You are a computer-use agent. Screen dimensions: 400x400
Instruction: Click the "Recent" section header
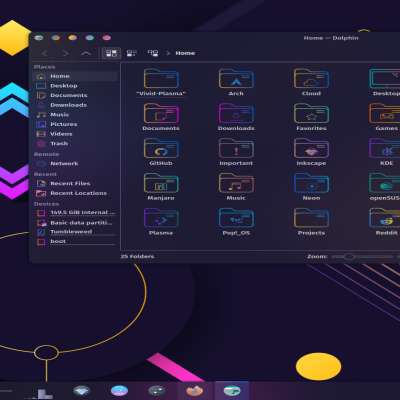pos(45,174)
